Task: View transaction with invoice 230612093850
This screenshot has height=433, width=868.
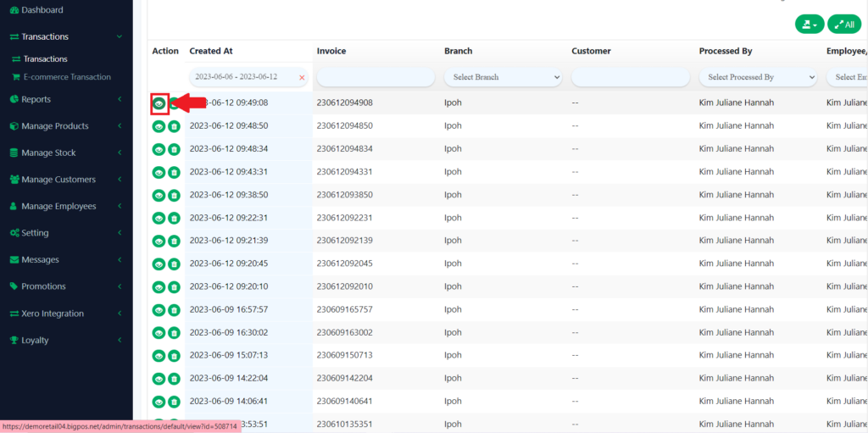Action: (x=159, y=195)
